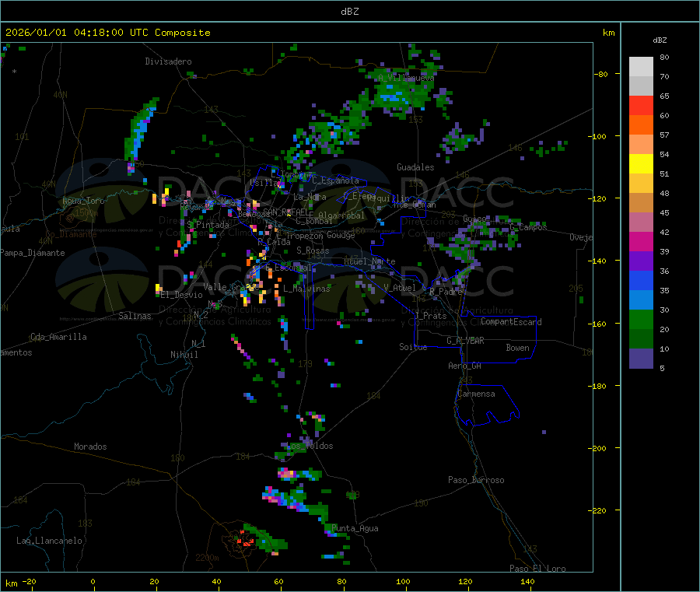
Task: Click the Agua_Toro place label
Action: click(83, 201)
